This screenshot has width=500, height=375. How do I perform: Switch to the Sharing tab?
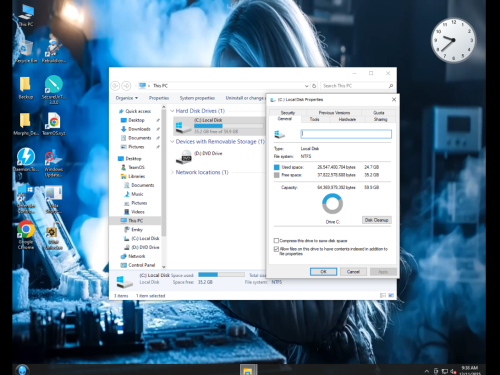point(380,119)
